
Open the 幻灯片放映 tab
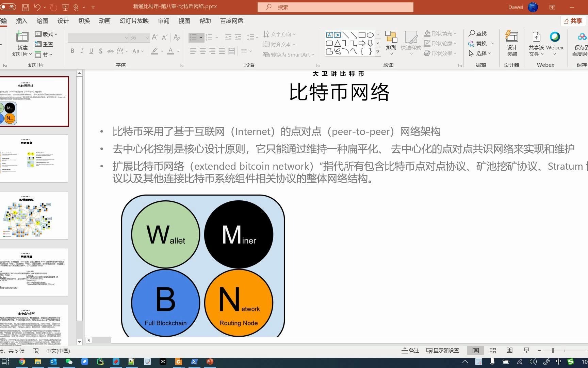134,21
